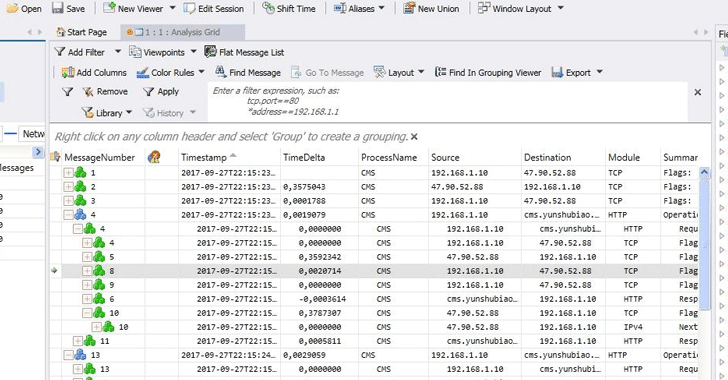Expand the New Viewer dropdown arrow
This screenshot has width=728, height=380.
[x=172, y=8]
